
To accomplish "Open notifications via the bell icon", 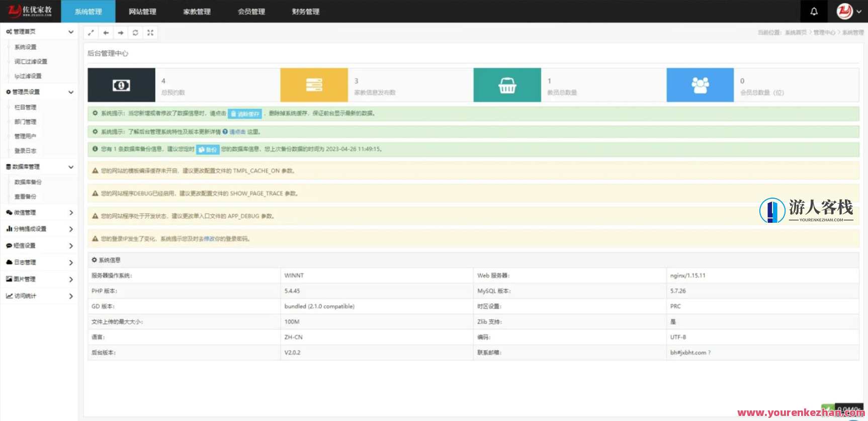I will click(814, 11).
